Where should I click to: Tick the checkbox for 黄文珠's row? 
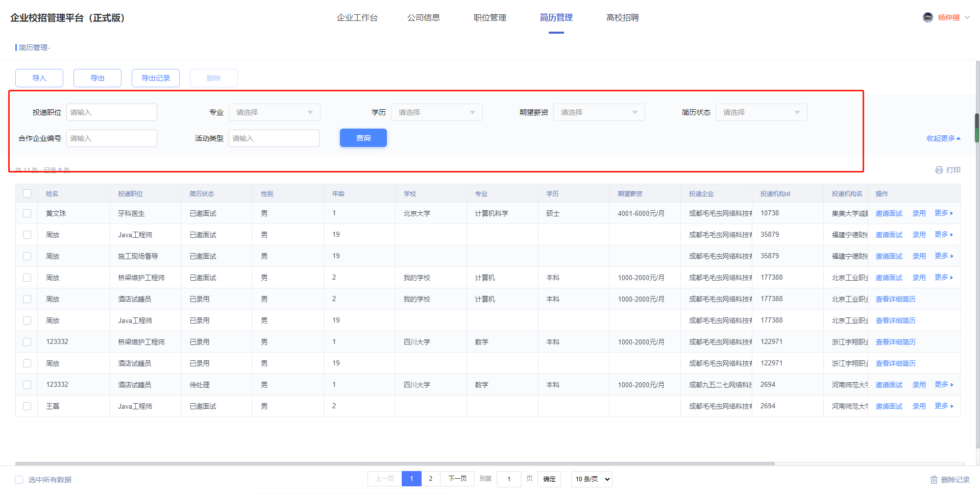click(x=27, y=213)
